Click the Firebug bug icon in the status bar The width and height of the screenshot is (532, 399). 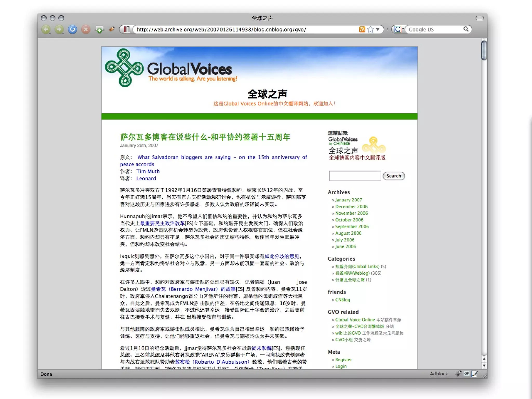(458, 374)
